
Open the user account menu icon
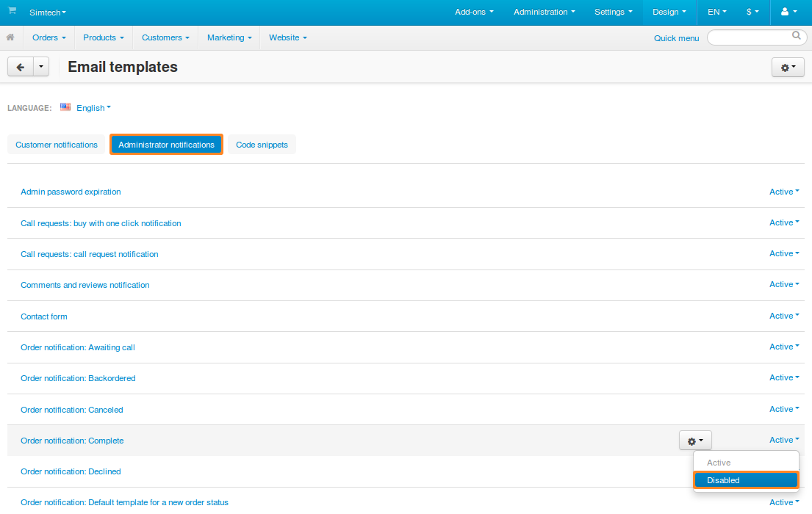[x=788, y=12]
